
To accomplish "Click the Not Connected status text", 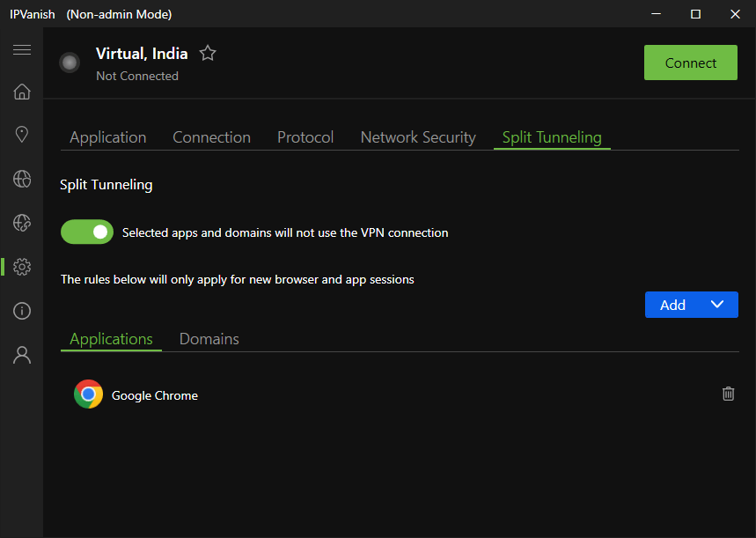I will 137,77.
